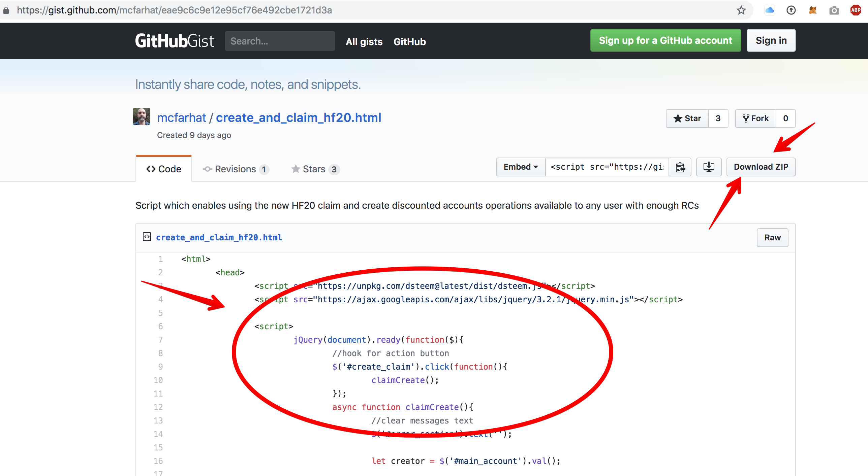Open the camera screenshot extension
This screenshot has height=476, width=868.
[834, 10]
